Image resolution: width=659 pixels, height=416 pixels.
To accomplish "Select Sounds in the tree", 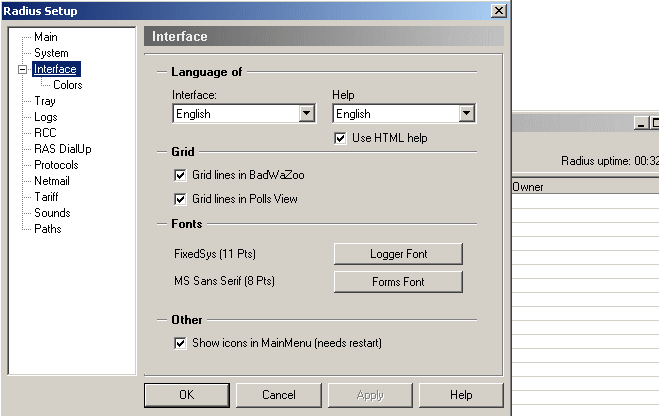I will [52, 213].
